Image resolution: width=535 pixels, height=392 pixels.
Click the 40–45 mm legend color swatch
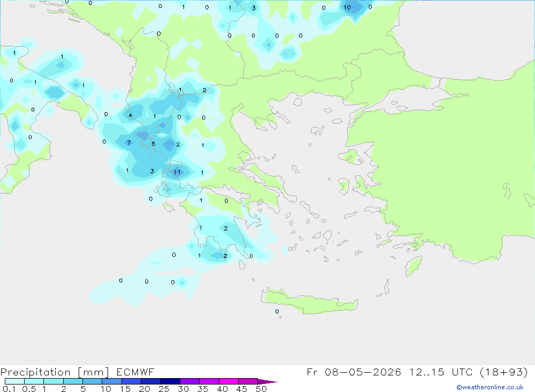pos(228,381)
